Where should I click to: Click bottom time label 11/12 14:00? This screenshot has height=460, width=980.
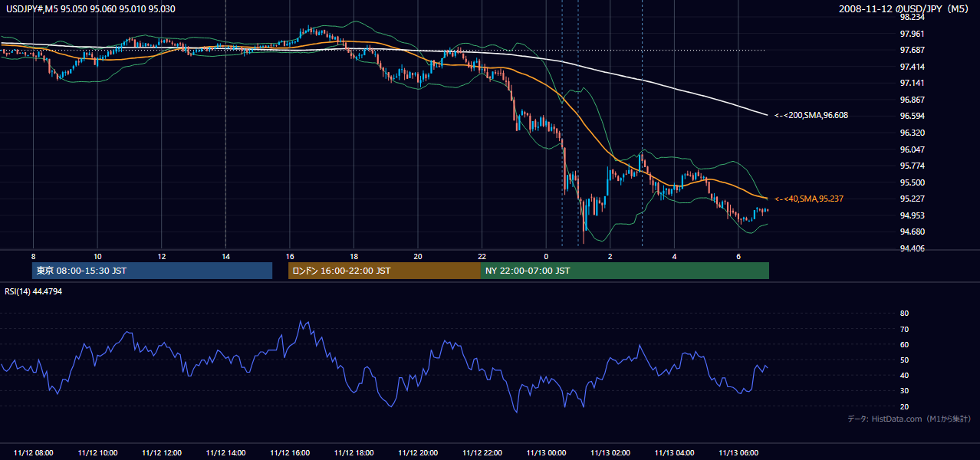(x=225, y=453)
